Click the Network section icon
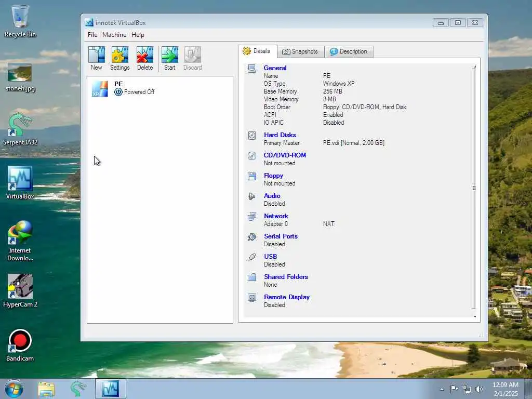Screen dimensions: 532x399 tap(252, 217)
